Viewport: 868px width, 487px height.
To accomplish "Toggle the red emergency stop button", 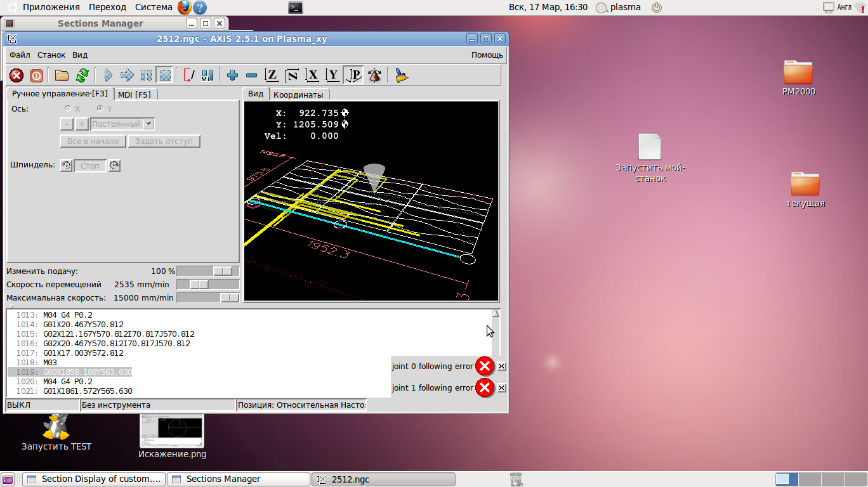I will pyautogui.click(x=17, y=76).
